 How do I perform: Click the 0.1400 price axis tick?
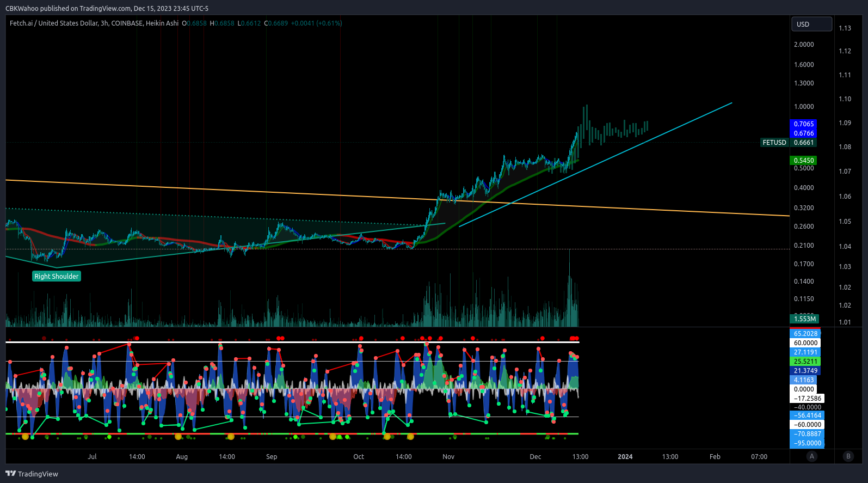804,282
